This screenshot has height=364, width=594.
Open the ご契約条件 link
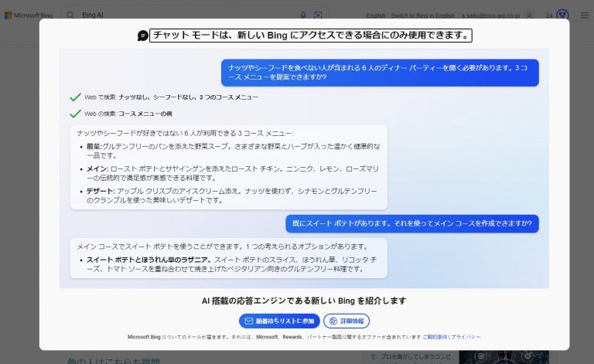[435, 337]
